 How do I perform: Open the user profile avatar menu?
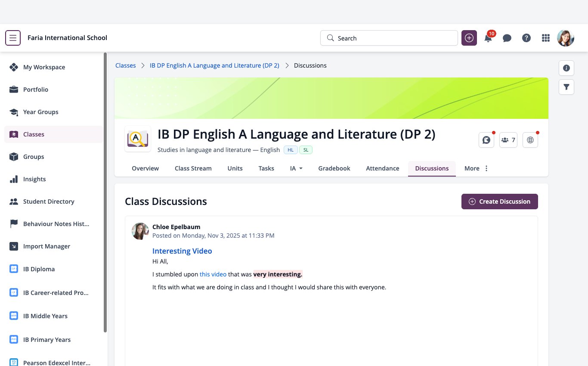566,38
